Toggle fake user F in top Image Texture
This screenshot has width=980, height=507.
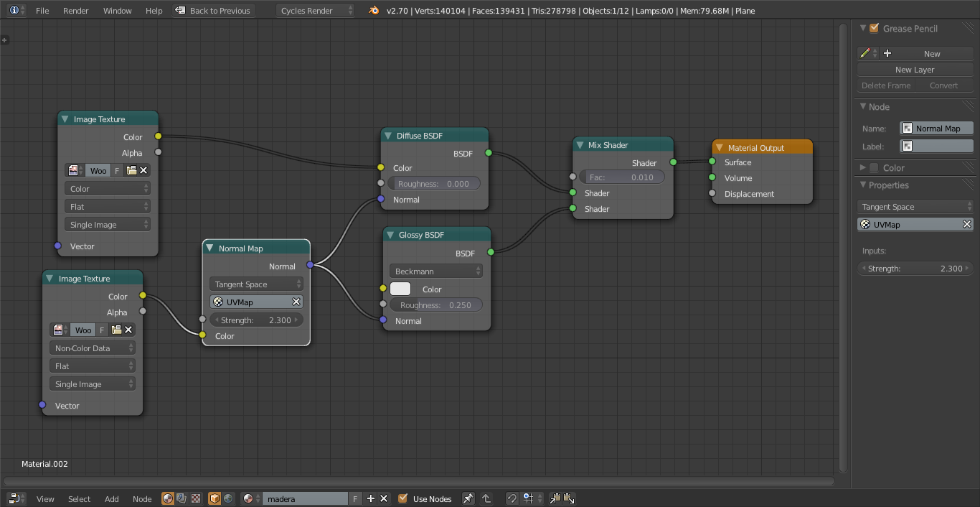coord(118,170)
